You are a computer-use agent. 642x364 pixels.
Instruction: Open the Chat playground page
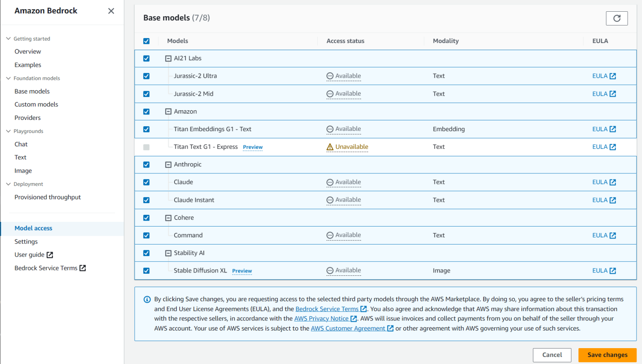21,144
